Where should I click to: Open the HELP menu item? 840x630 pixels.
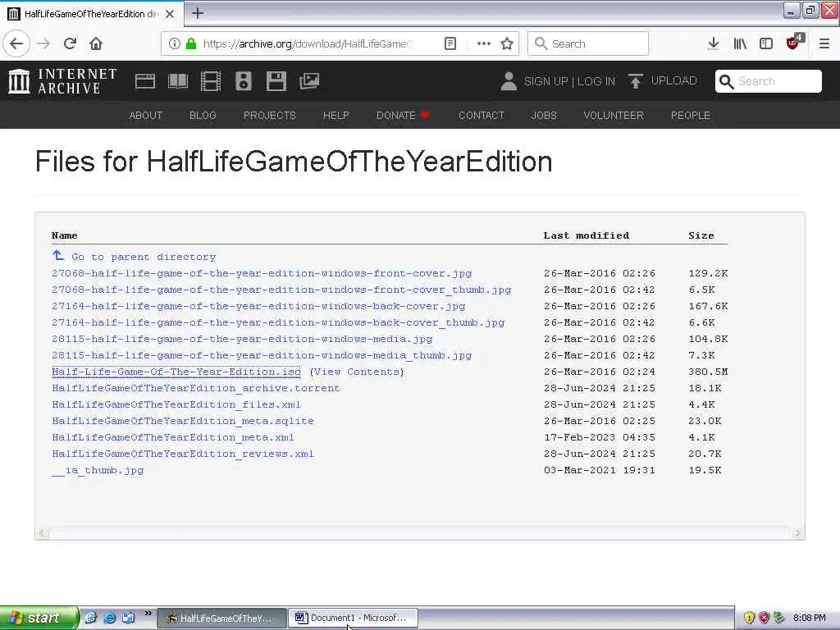click(x=336, y=115)
